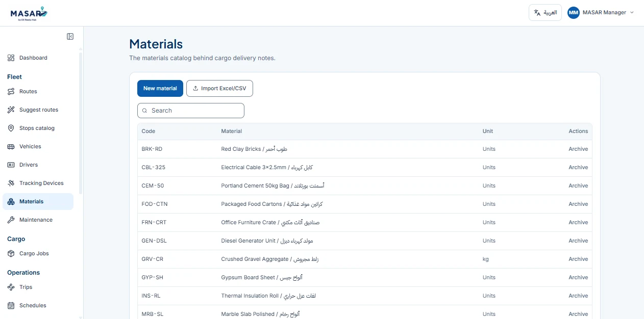The image size is (644, 319).
Task: Collapse the sidebar panel icon
Action: [70, 37]
